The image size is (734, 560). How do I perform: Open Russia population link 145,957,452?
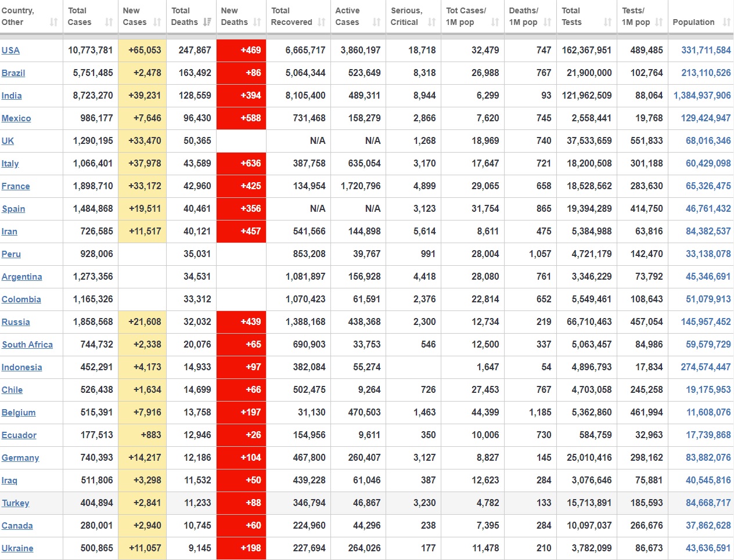[706, 321]
